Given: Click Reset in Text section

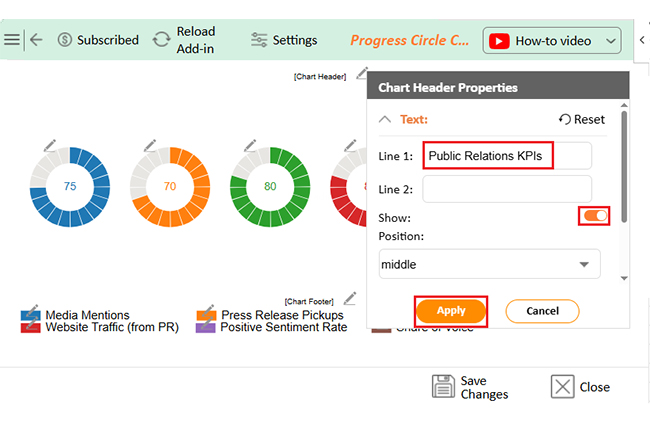Looking at the screenshot, I should point(582,119).
